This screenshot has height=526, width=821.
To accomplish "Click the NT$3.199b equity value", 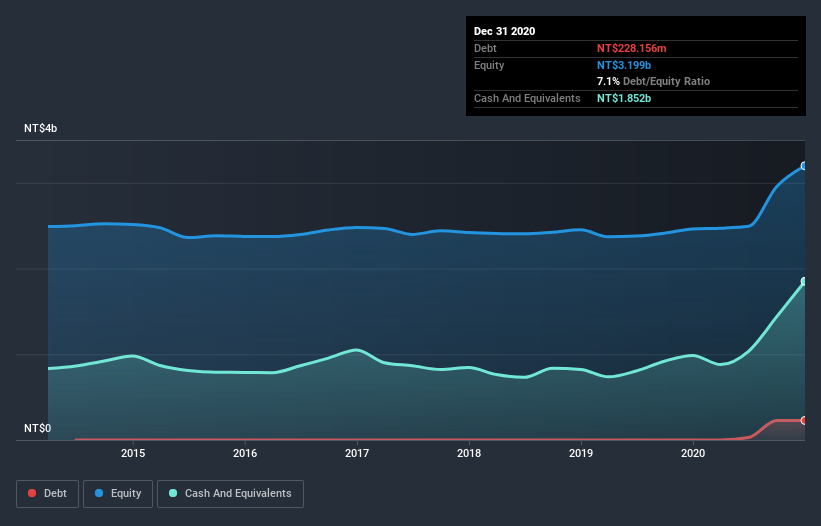I will click(624, 65).
